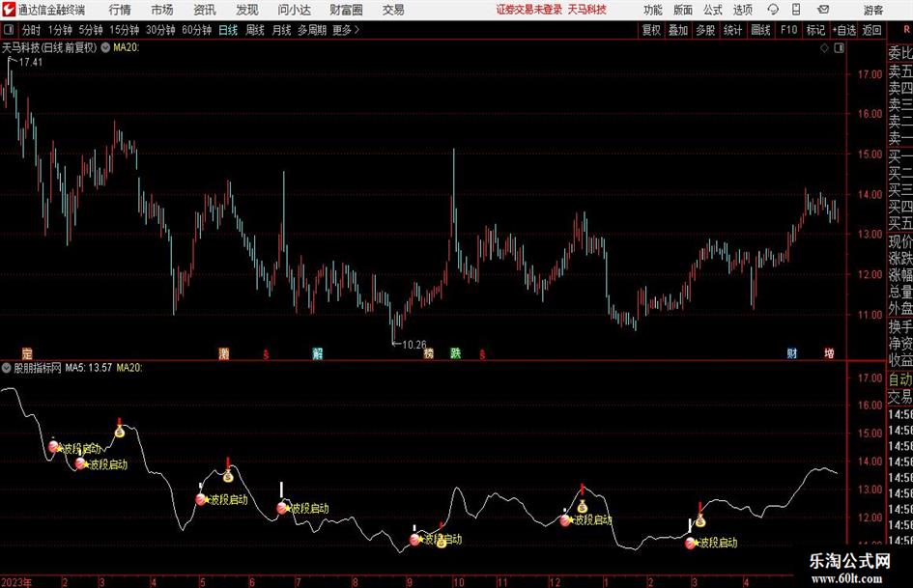Image resolution: width=913 pixels, height=588 pixels.
Task: Click the F10 company info button
Action: pos(788,30)
